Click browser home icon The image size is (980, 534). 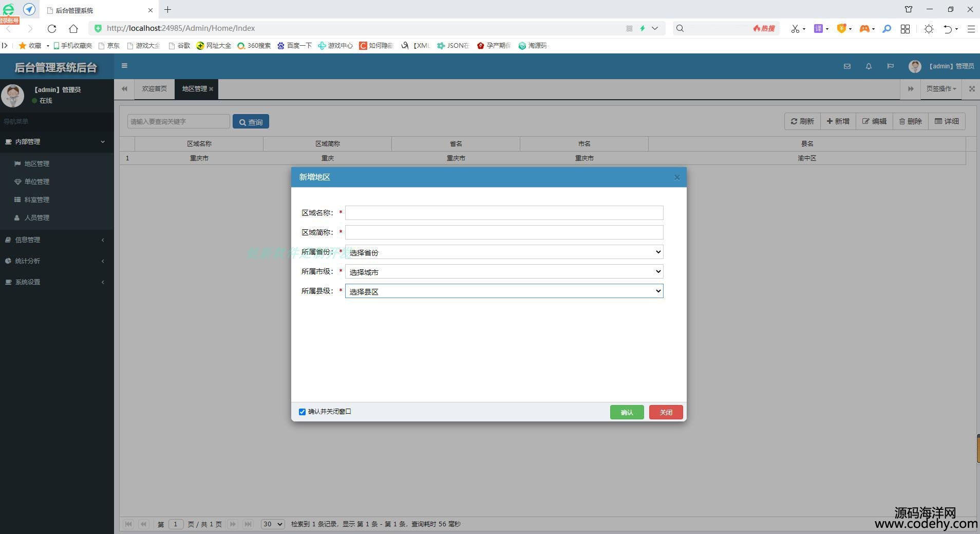(73, 29)
